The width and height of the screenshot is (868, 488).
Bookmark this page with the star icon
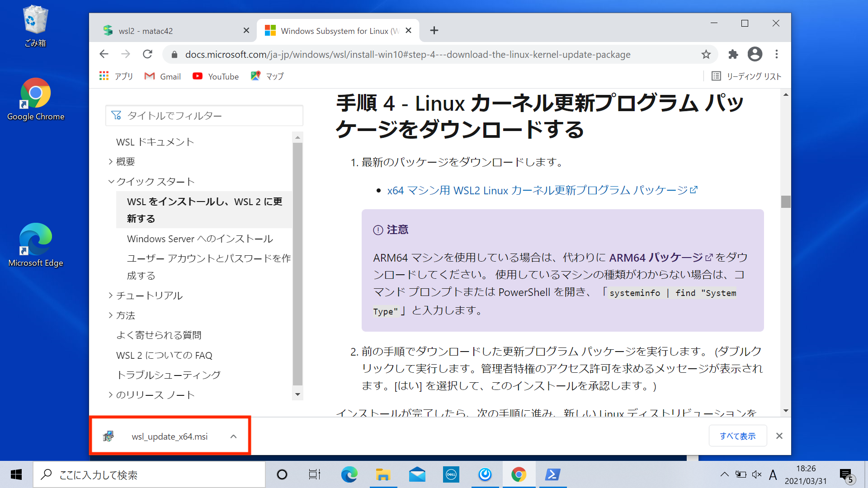[x=706, y=55]
